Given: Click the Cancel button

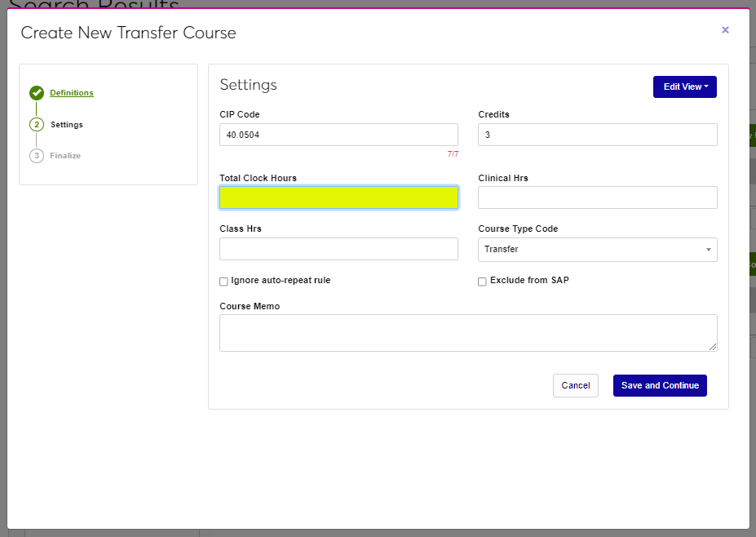Looking at the screenshot, I should pyautogui.click(x=576, y=385).
